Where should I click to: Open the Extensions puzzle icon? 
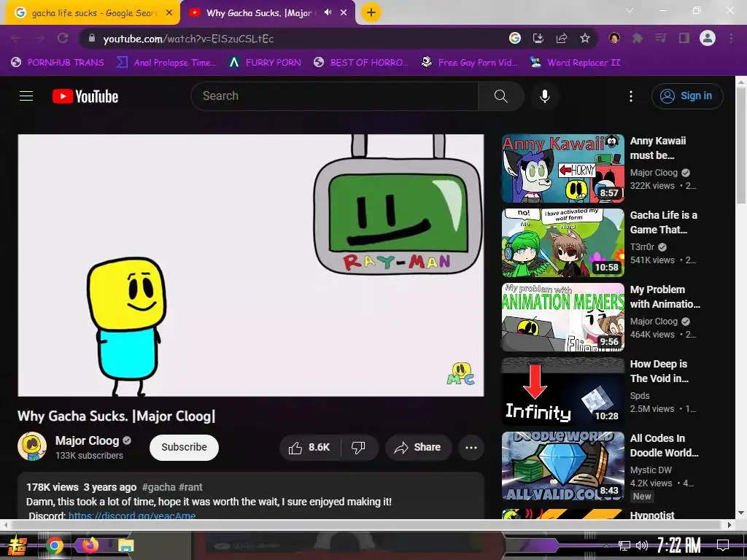[638, 38]
